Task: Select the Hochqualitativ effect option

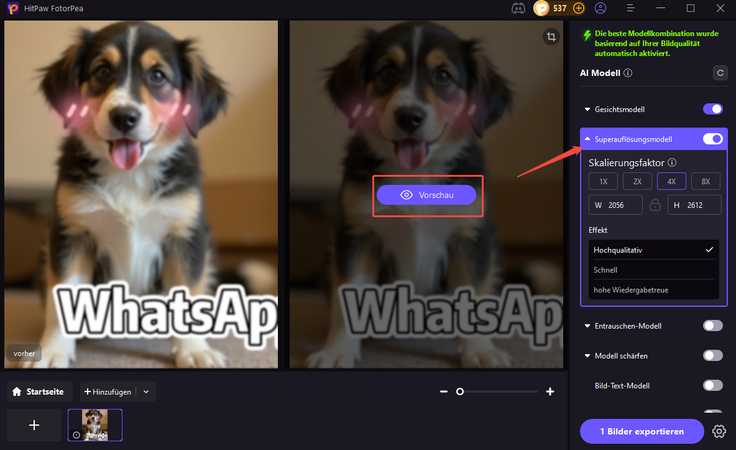Action: pyautogui.click(x=653, y=250)
